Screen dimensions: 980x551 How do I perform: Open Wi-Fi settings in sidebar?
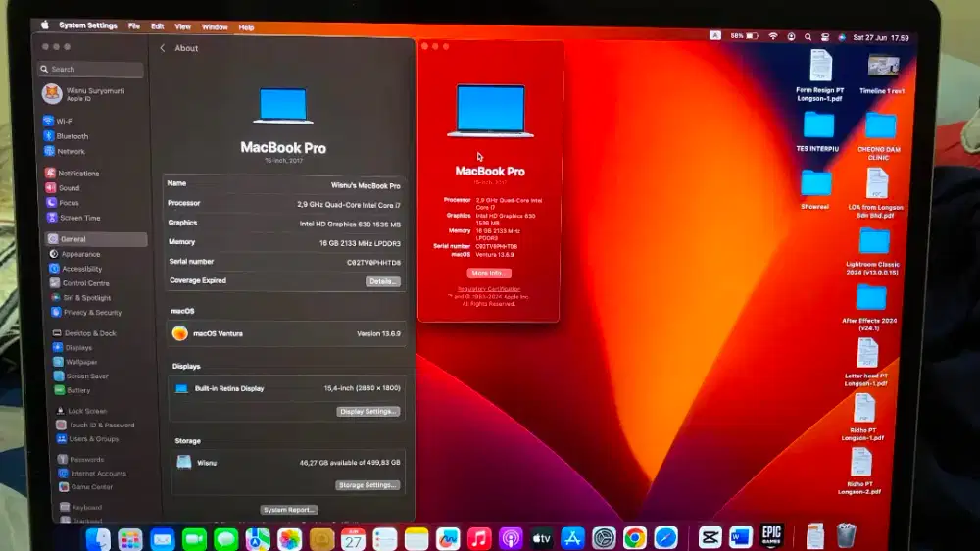60,122
